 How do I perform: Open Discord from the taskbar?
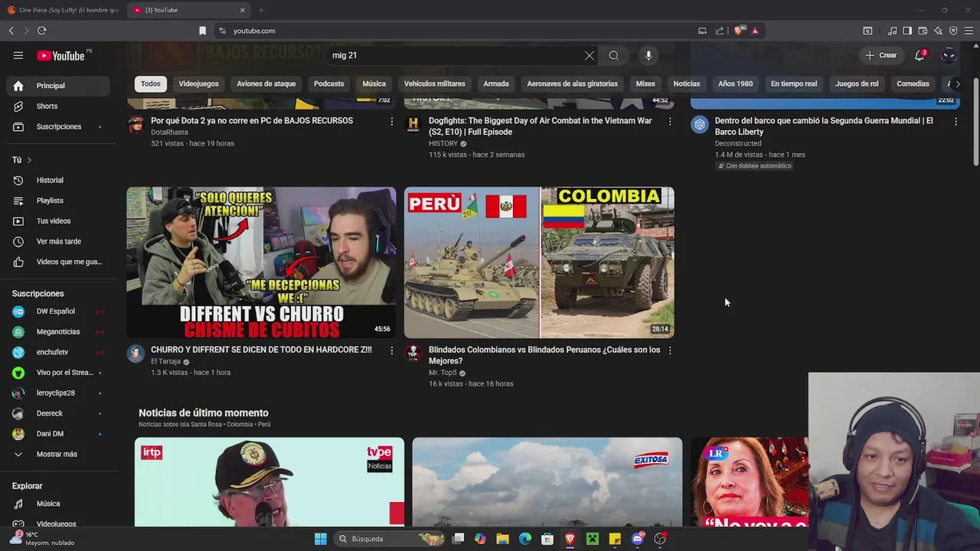tap(638, 539)
